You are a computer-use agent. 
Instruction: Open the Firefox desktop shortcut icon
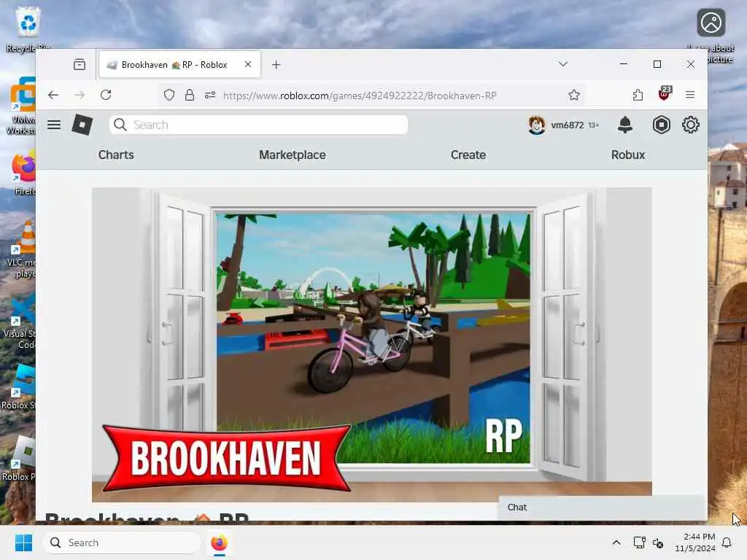pyautogui.click(x=24, y=172)
